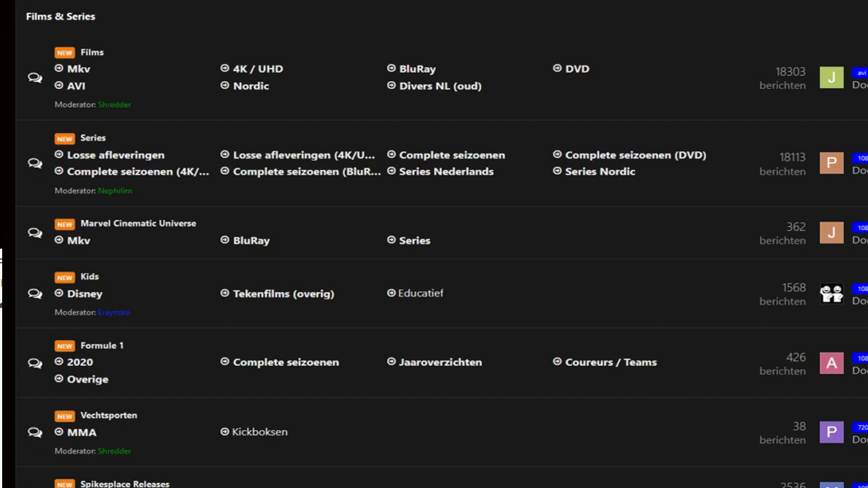
Task: Open moderator Nephilim's profile
Action: point(115,191)
